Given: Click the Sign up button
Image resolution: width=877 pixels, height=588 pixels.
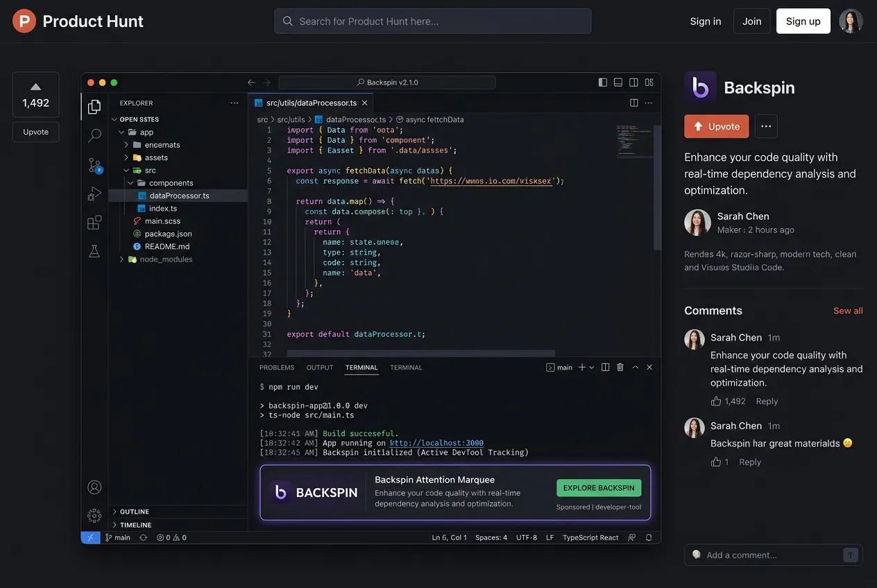Looking at the screenshot, I should pos(803,21).
